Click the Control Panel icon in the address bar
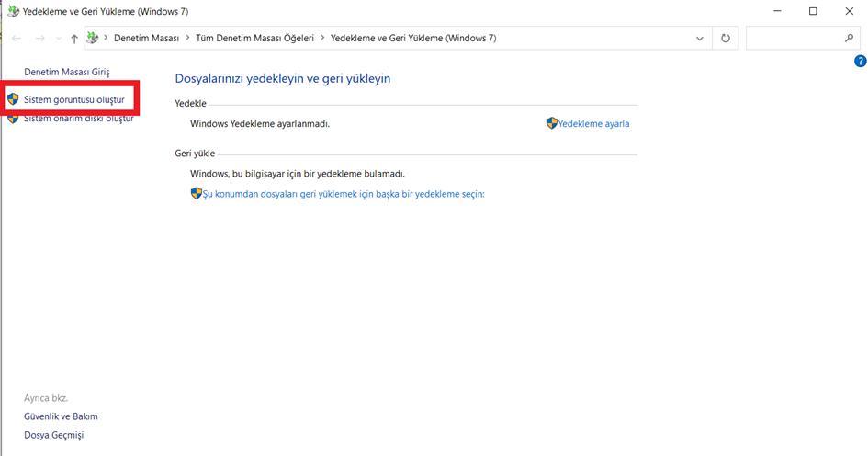Screen dimensions: 868x456 (93, 38)
